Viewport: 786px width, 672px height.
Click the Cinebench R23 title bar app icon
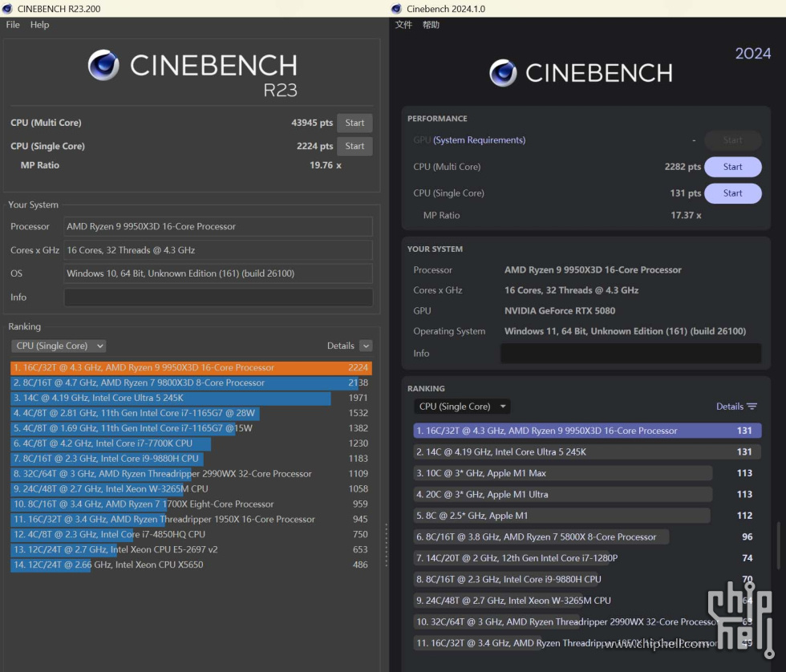pos(7,9)
